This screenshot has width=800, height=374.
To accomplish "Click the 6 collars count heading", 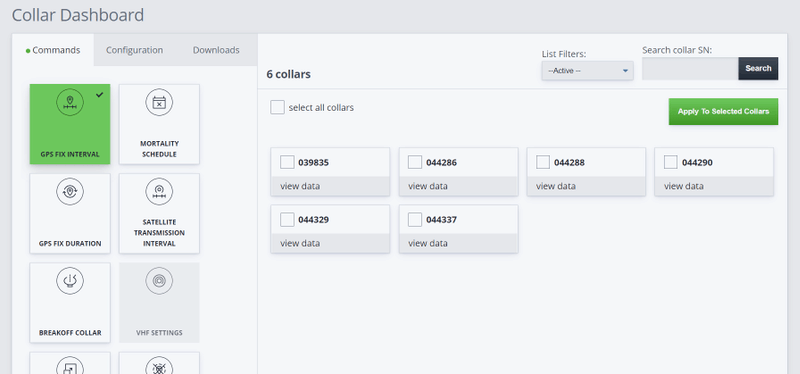I will click(x=288, y=74).
